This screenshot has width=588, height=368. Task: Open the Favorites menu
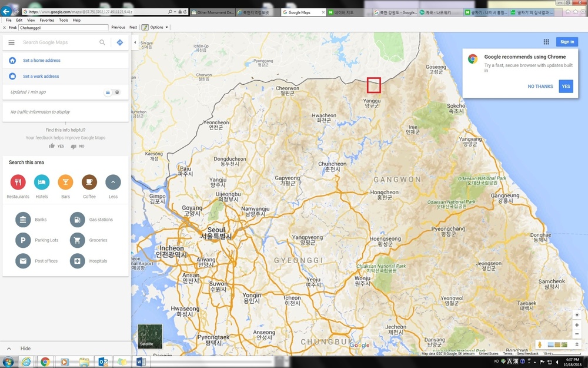click(46, 20)
